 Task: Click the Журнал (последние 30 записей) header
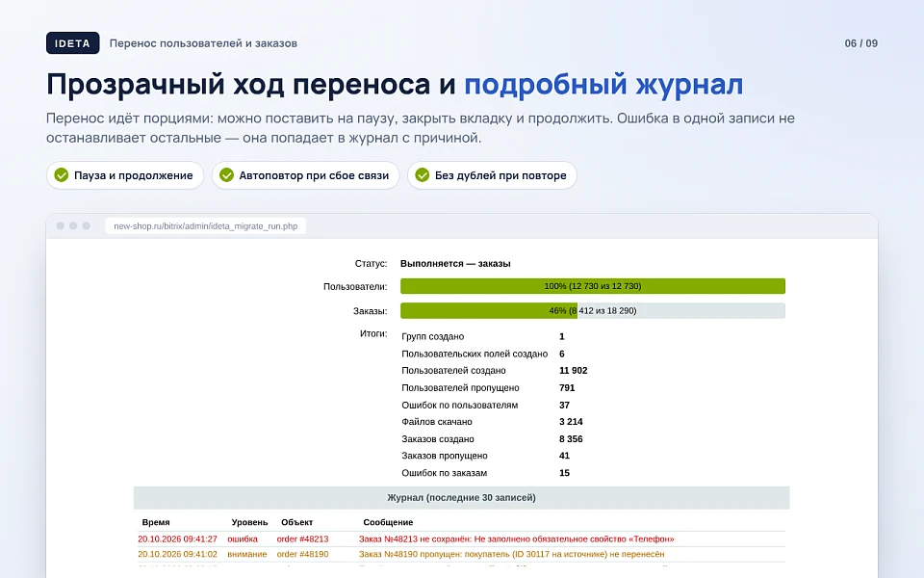(461, 498)
